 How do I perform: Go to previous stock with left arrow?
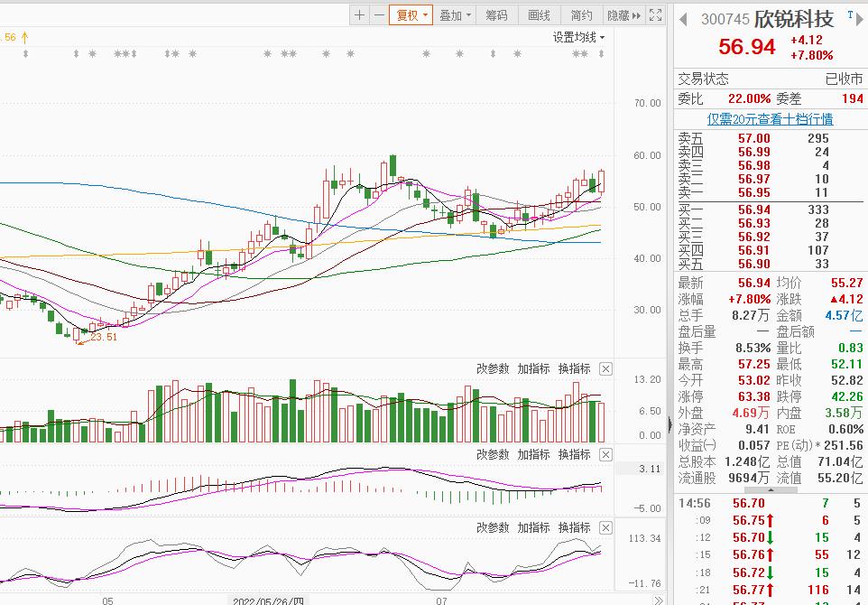(x=683, y=18)
